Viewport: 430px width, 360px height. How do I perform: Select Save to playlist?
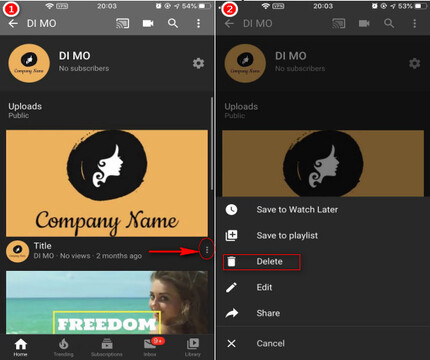pos(323,235)
